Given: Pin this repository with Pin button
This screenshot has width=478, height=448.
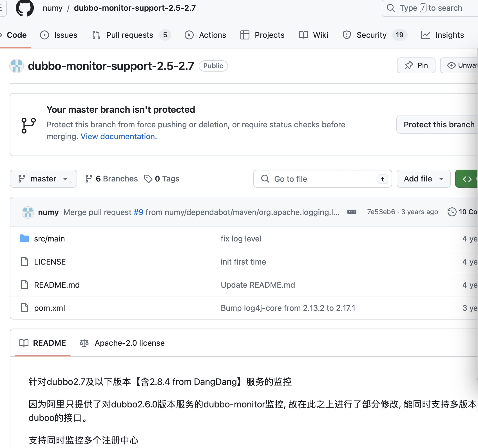Looking at the screenshot, I should coord(416,65).
